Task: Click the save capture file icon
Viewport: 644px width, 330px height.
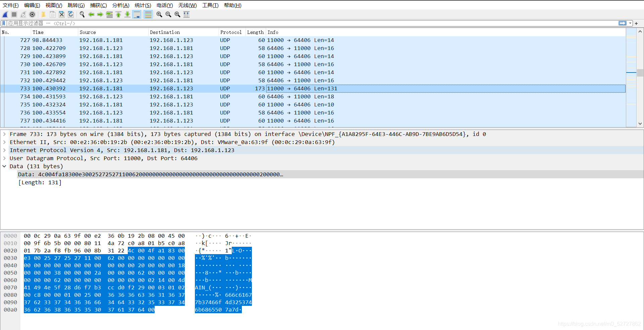Action: pyautogui.click(x=52, y=14)
